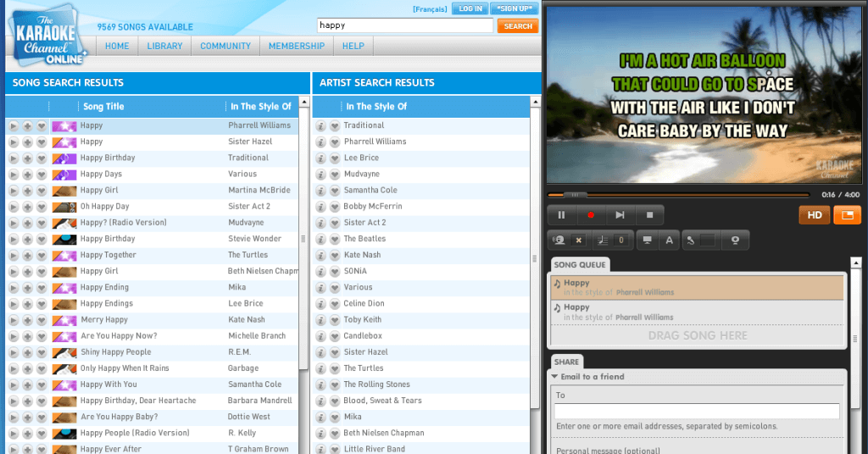868x454 pixels.
Task: Play Happy Girl by Martina McBride
Action: 14,191
